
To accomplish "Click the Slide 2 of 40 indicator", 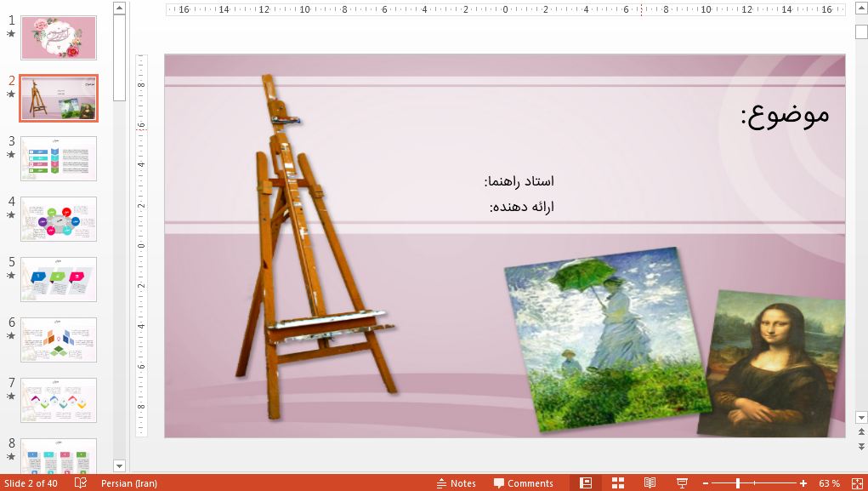I will [x=31, y=483].
